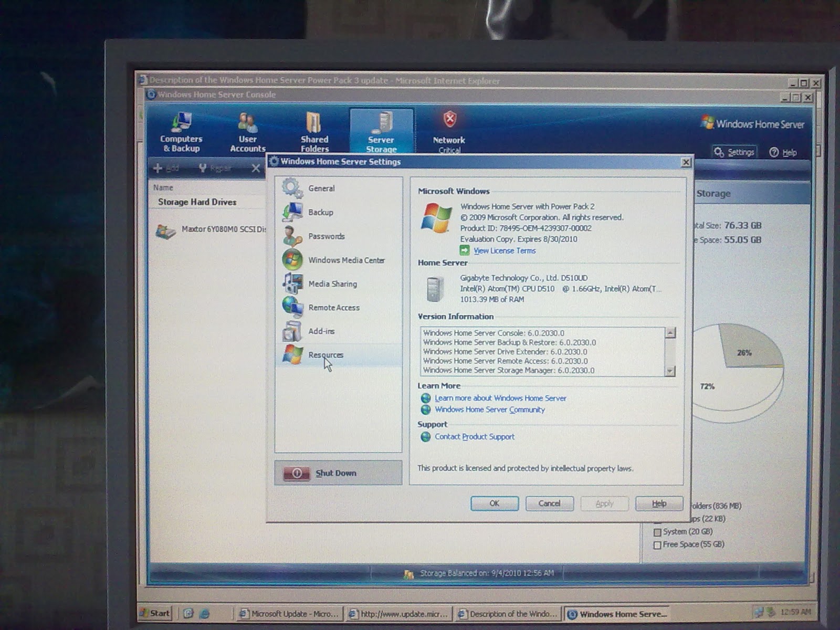Open the Add-ins settings icon

coord(292,331)
